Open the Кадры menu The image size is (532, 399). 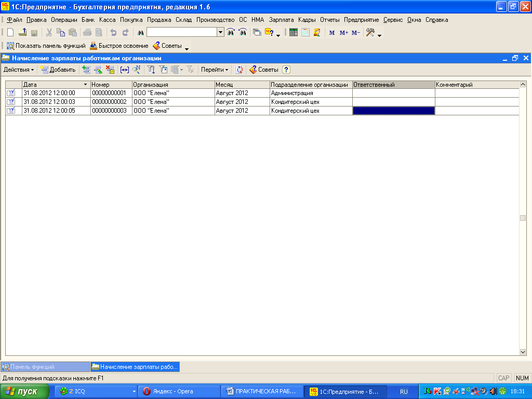tap(307, 20)
